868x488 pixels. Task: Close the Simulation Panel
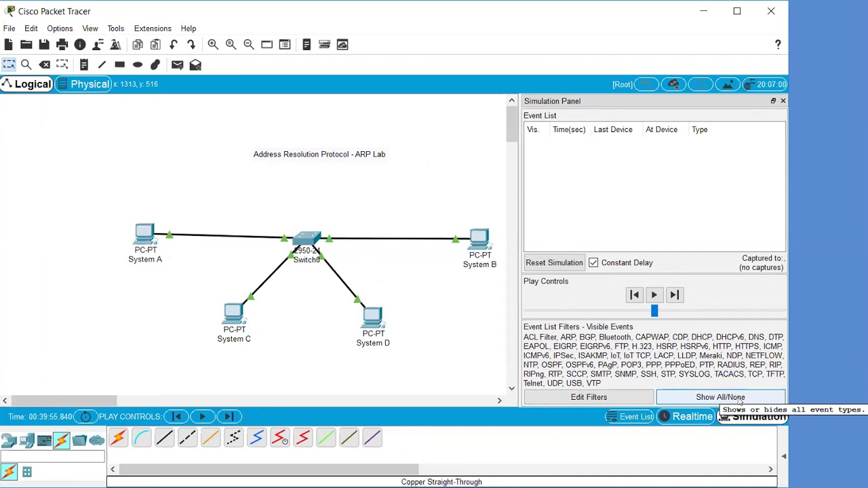(x=783, y=101)
